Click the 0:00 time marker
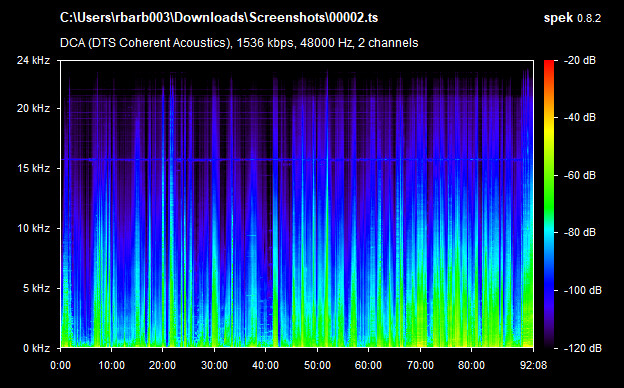 [x=60, y=365]
